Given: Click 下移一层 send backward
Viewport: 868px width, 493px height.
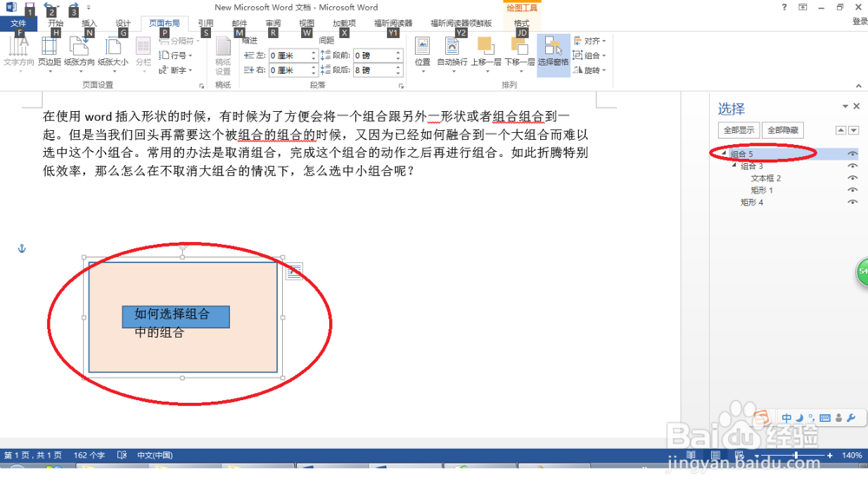Looking at the screenshot, I should click(519, 54).
